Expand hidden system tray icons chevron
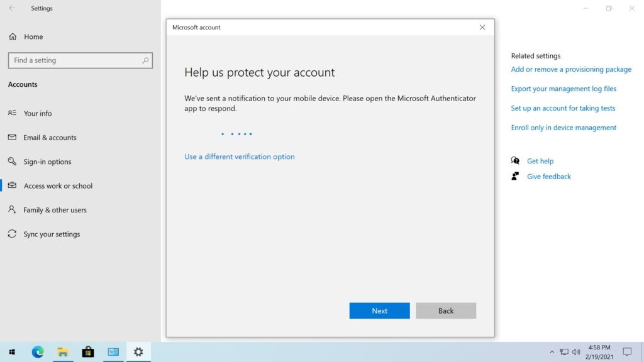Image resolution: width=644 pixels, height=362 pixels. pos(552,352)
